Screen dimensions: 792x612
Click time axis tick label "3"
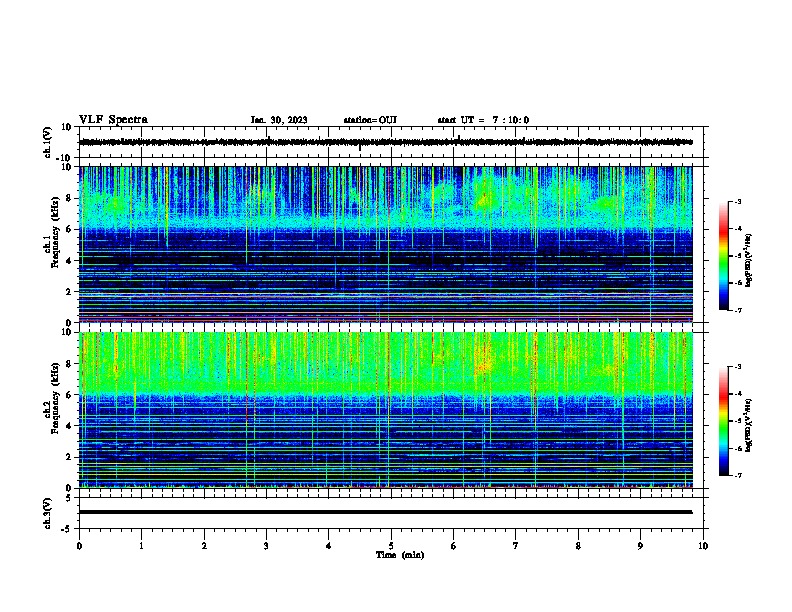(266, 546)
